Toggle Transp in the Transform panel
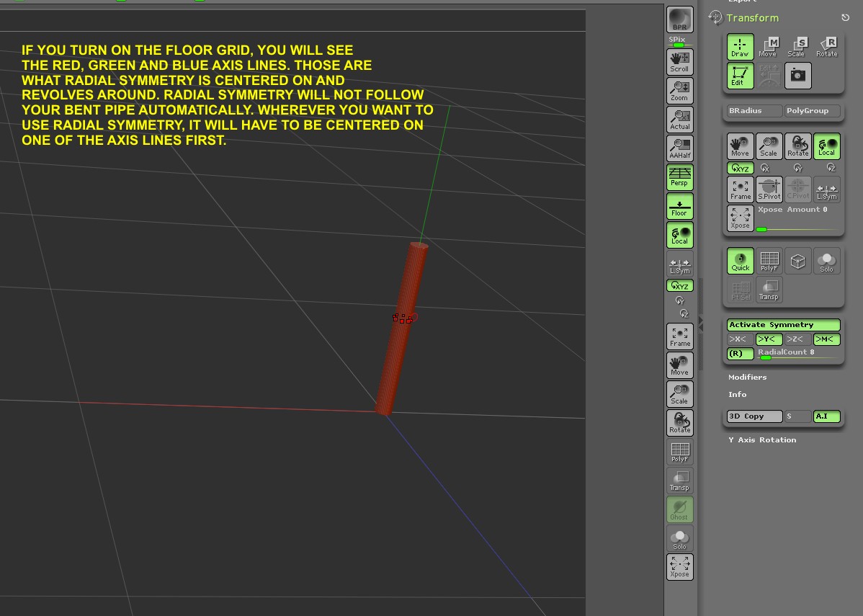 click(769, 290)
